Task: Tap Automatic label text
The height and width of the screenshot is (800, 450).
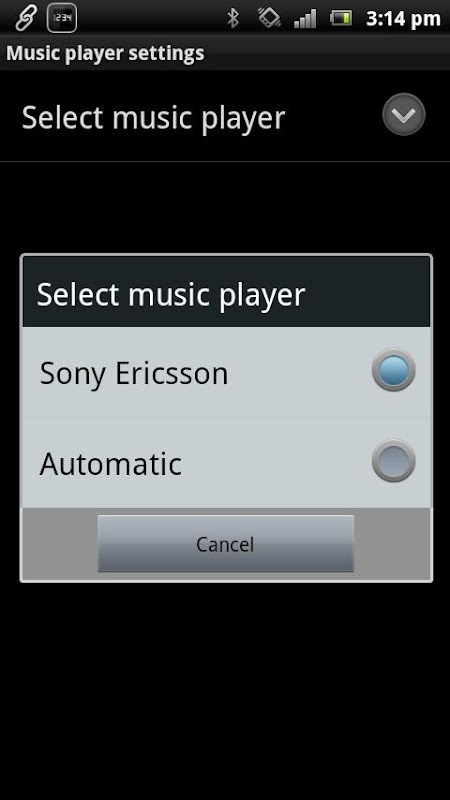Action: point(111,464)
